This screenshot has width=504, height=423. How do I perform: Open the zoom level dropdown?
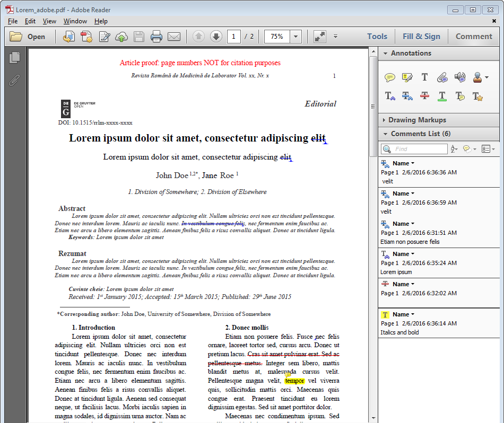(x=296, y=36)
